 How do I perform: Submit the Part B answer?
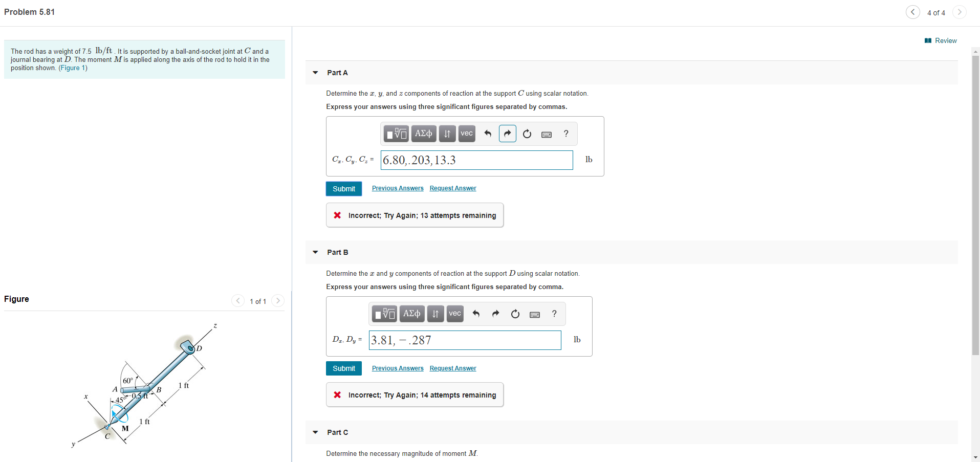click(x=344, y=368)
